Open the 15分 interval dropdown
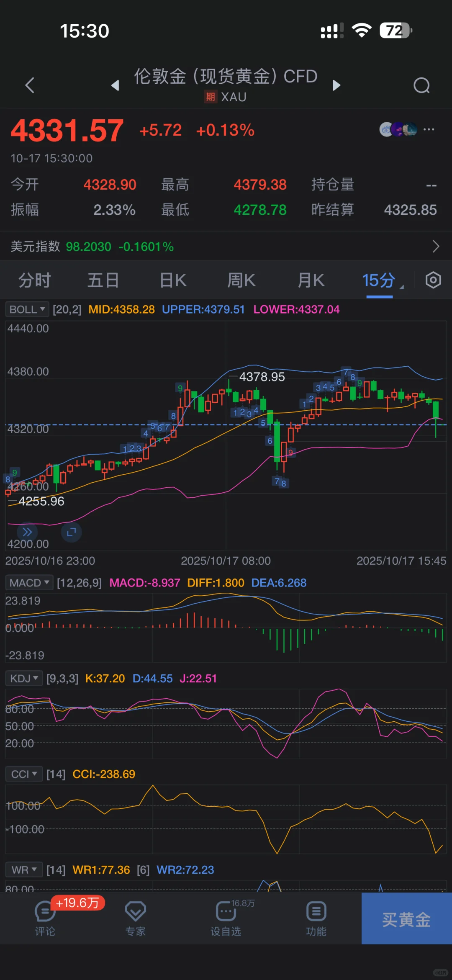This screenshot has height=980, width=452. [382, 280]
